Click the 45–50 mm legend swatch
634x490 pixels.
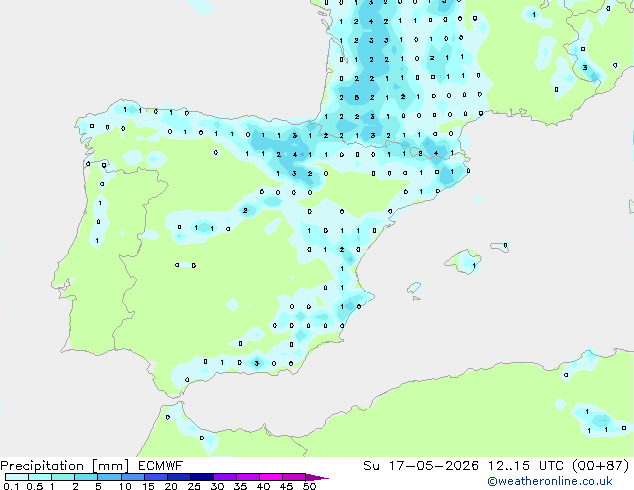(294, 477)
